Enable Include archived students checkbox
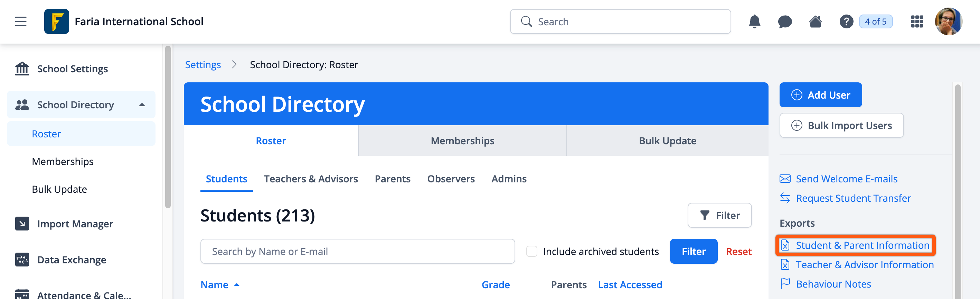 click(x=531, y=251)
